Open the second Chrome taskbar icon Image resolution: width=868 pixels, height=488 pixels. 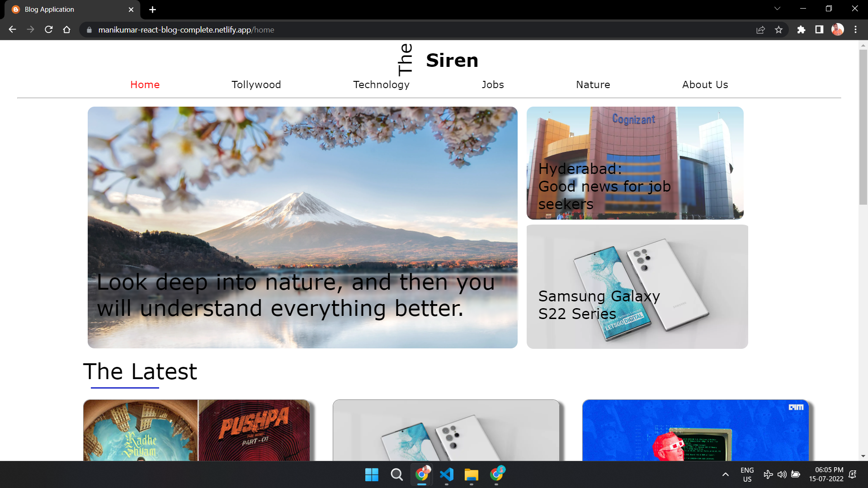pyautogui.click(x=496, y=474)
